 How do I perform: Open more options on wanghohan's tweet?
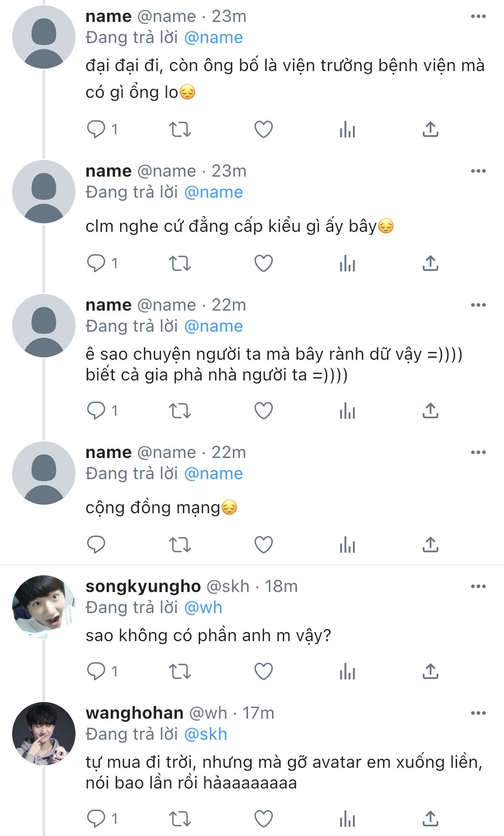478,713
